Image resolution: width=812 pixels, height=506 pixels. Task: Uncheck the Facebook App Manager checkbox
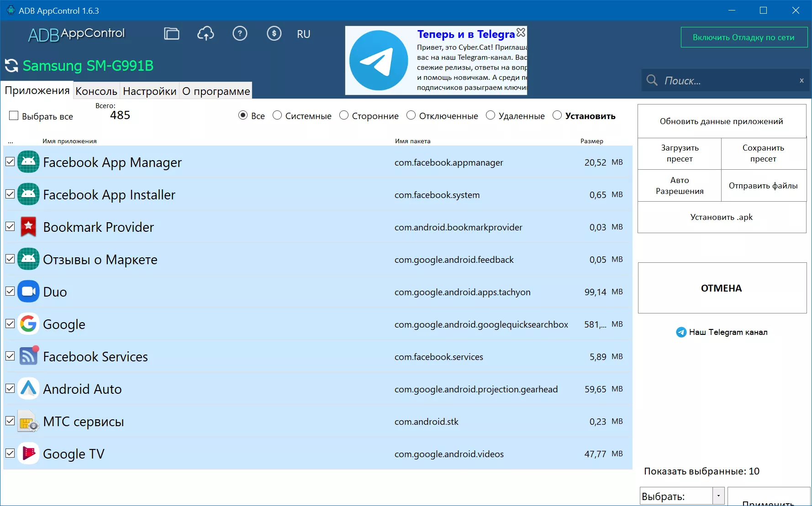(10, 162)
